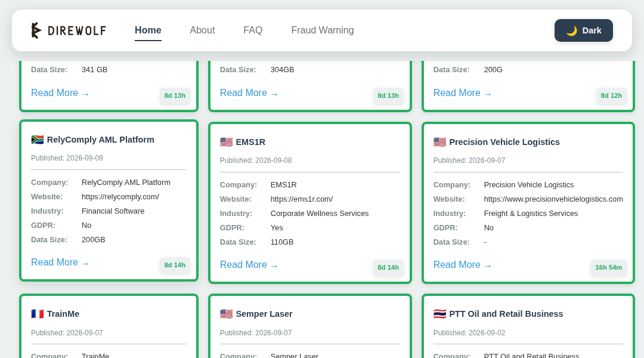Click the 110GB data size value
Image resolution: width=644 pixels, height=358 pixels.
pyautogui.click(x=281, y=242)
